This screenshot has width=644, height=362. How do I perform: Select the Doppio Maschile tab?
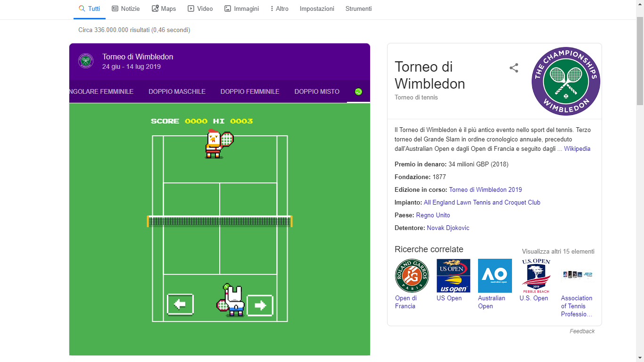177,91
